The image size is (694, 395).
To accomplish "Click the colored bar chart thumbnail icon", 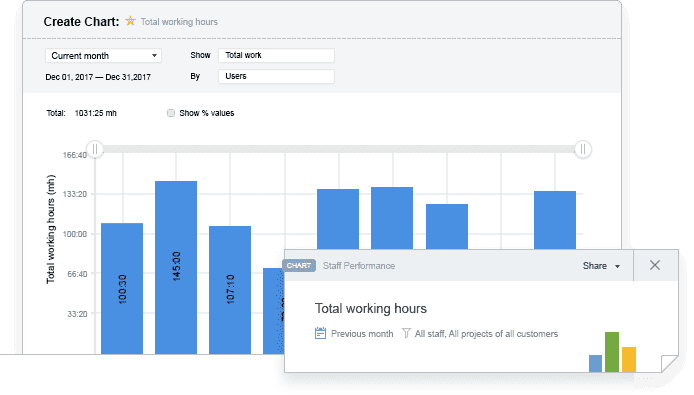I will click(x=613, y=352).
